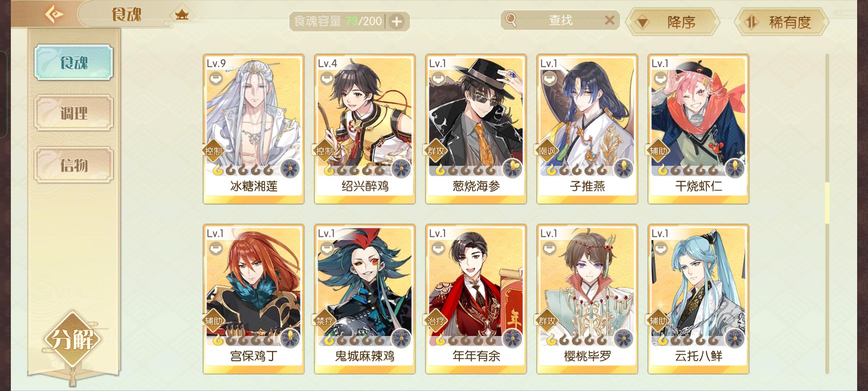Select the 云托八鲜 character card
The height and width of the screenshot is (391, 868).
[698, 299]
